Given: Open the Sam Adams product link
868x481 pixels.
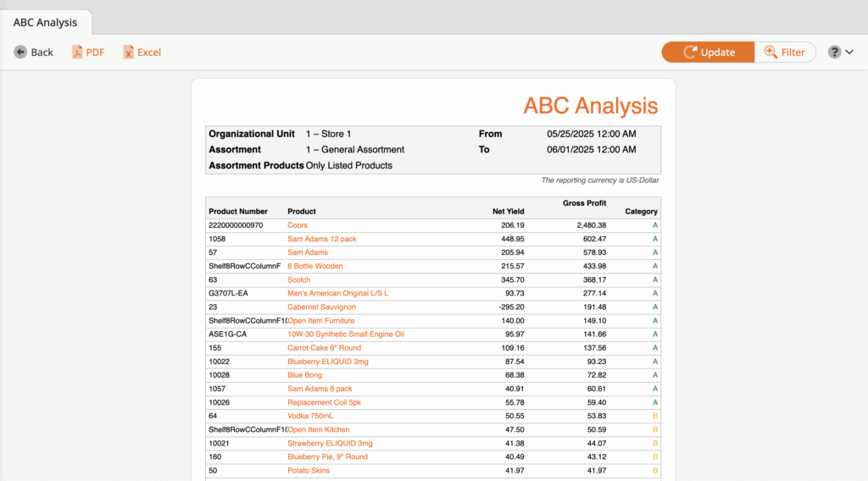Looking at the screenshot, I should coord(307,252).
